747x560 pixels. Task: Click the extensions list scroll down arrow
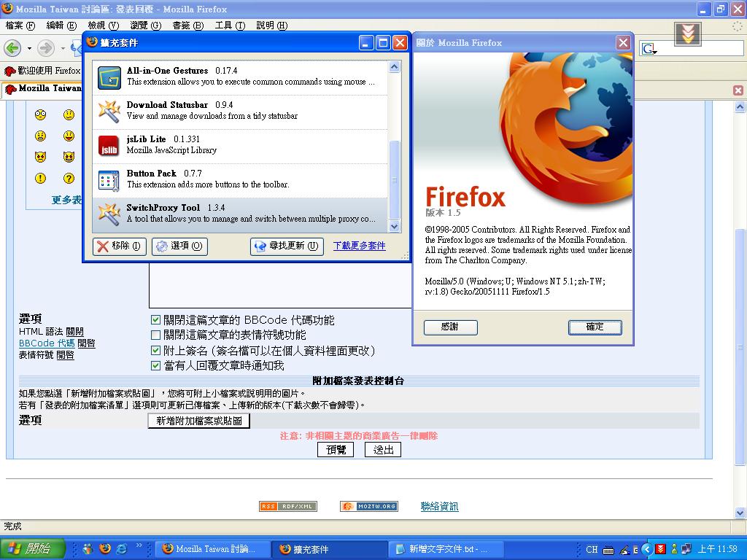coord(394,227)
